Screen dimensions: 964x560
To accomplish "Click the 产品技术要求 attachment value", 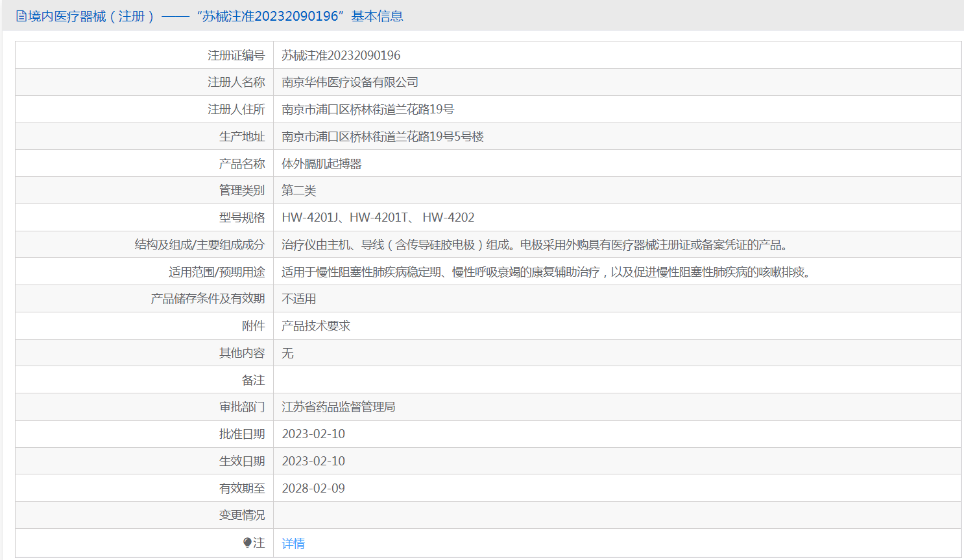I will [316, 326].
